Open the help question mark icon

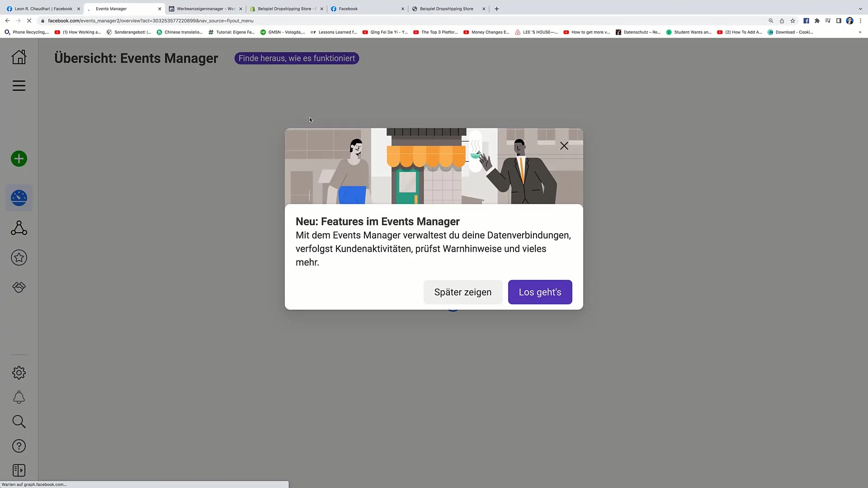click(x=19, y=446)
